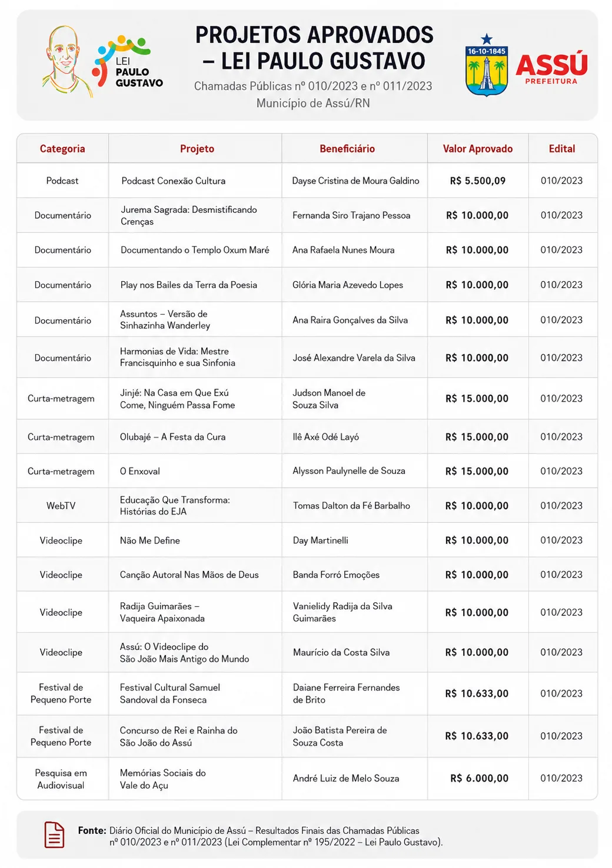Select the Valor Aprovado column header
The width and height of the screenshot is (612, 868).
coord(478,149)
